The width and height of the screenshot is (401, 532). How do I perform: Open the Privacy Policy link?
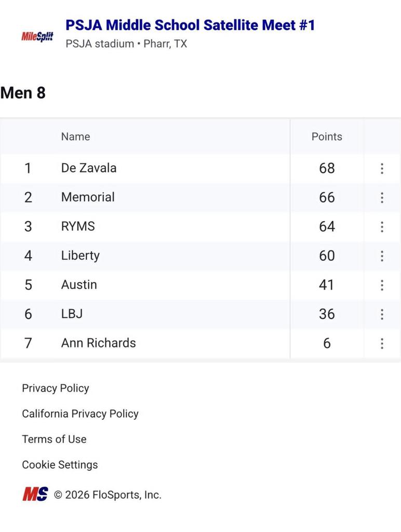pyautogui.click(x=56, y=388)
